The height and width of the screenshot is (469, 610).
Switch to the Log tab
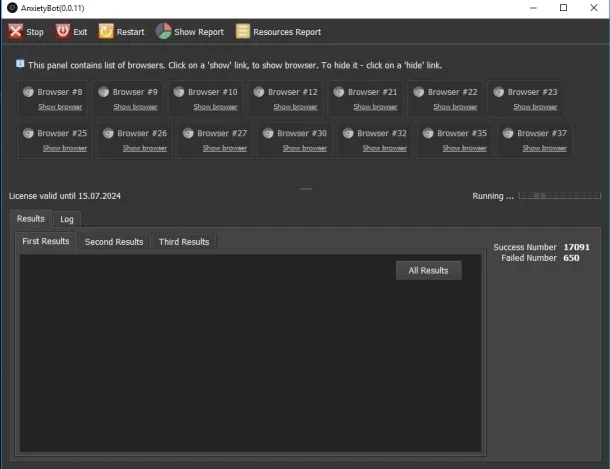tap(67, 219)
